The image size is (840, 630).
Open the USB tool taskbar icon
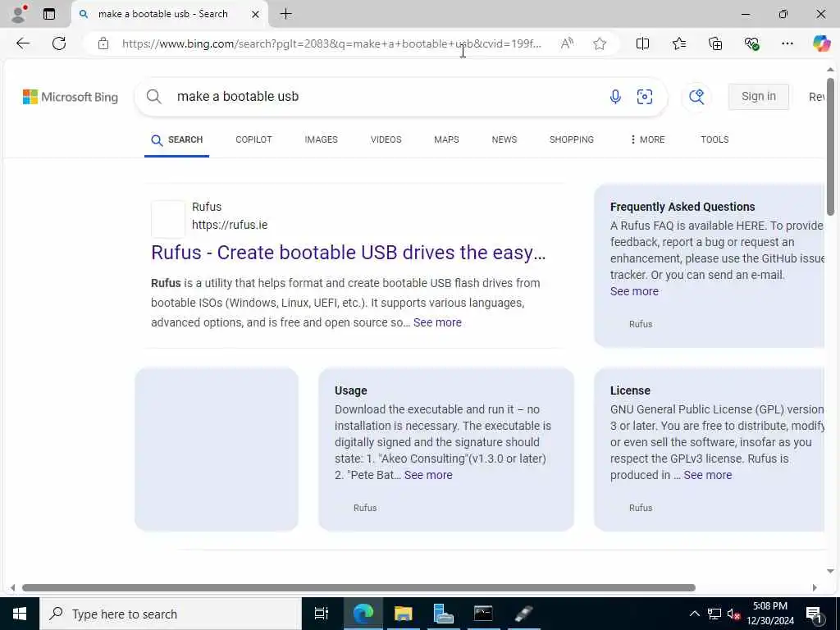click(x=523, y=614)
